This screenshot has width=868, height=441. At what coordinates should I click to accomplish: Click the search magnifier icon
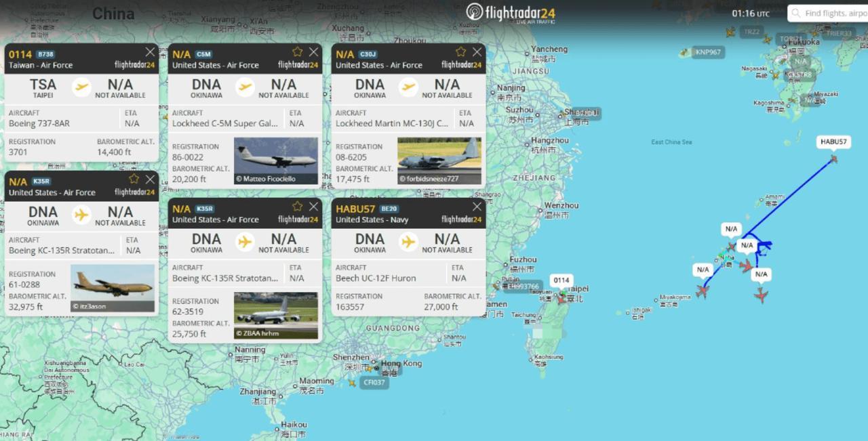tap(795, 14)
